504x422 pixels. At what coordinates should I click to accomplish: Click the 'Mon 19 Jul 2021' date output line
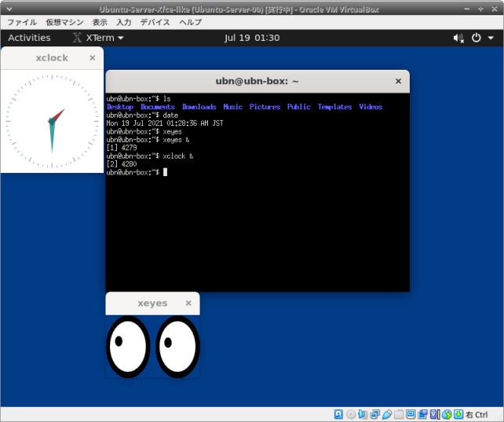coord(165,123)
